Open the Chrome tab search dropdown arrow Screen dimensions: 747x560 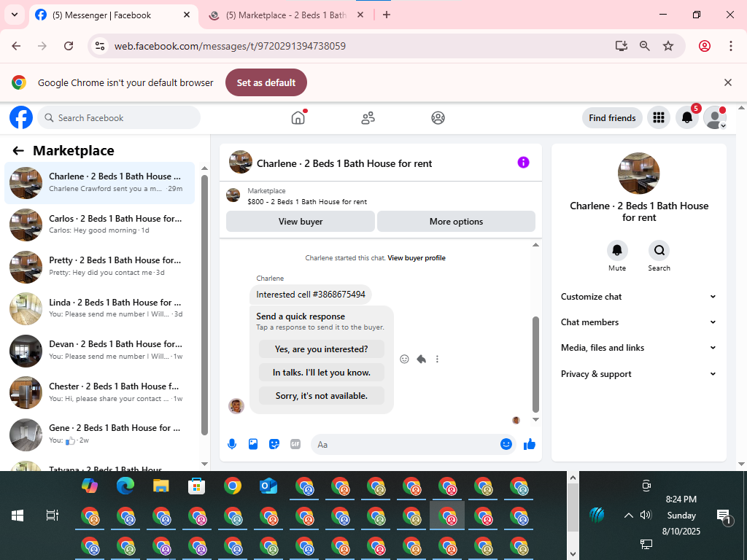coord(15,15)
